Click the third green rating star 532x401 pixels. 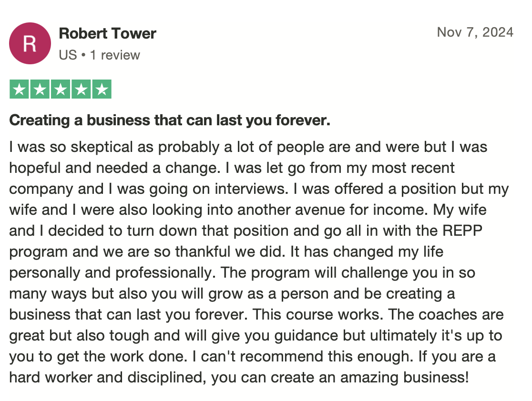pos(61,89)
